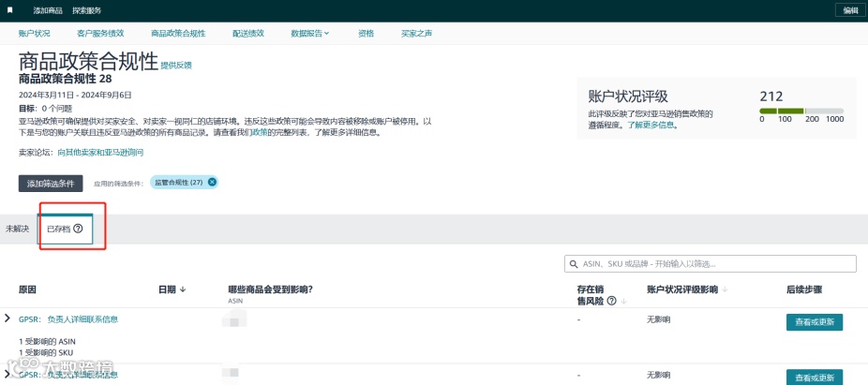Open help icon beside 存在销售风险 header

click(x=611, y=301)
